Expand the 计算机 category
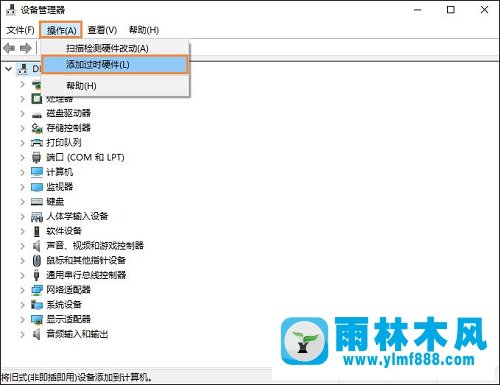The width and height of the screenshot is (500, 385). click(x=22, y=172)
